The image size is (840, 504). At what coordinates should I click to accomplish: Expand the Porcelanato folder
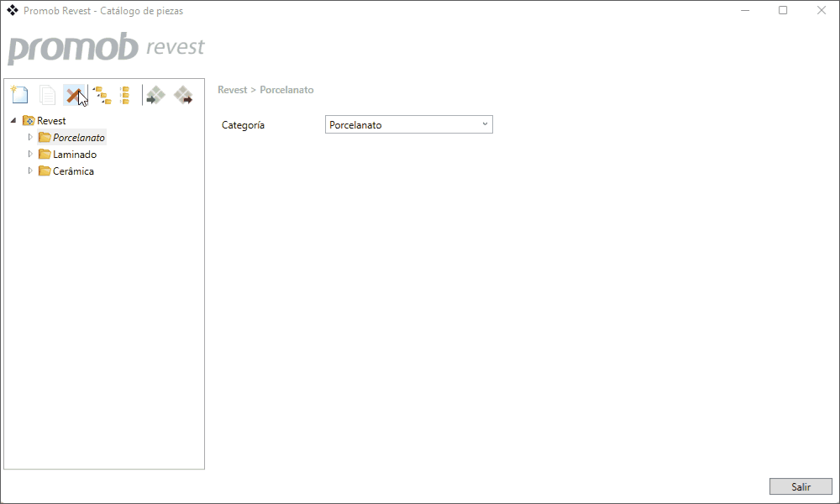click(30, 137)
